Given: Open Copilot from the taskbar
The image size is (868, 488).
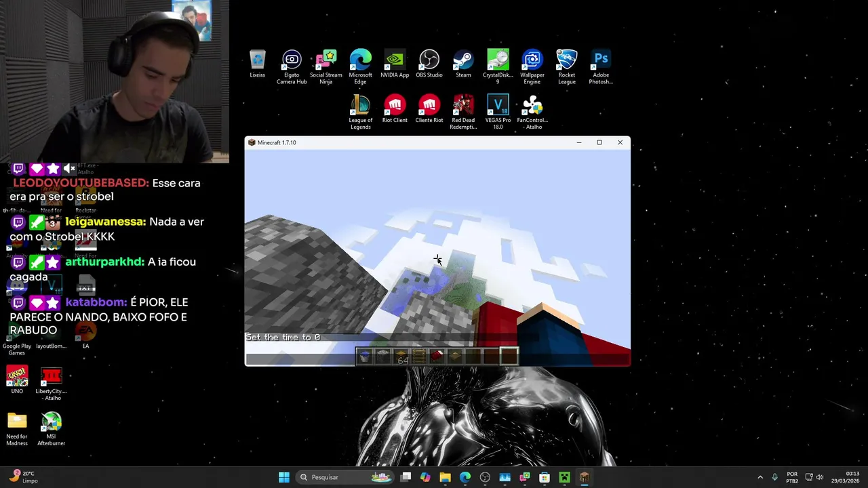Looking at the screenshot, I should coord(425,477).
